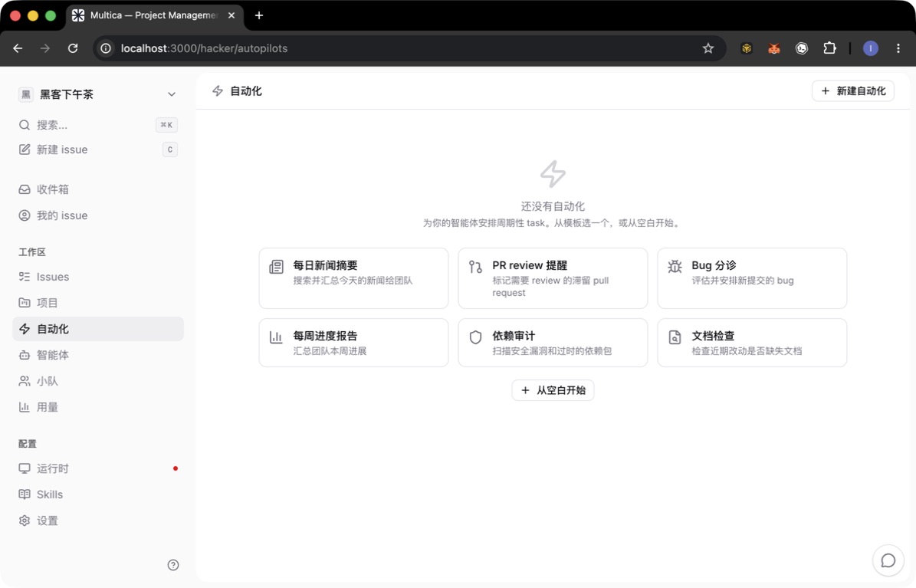Reload the page in browser
Screen dimensions: 916x588
[x=73, y=48]
